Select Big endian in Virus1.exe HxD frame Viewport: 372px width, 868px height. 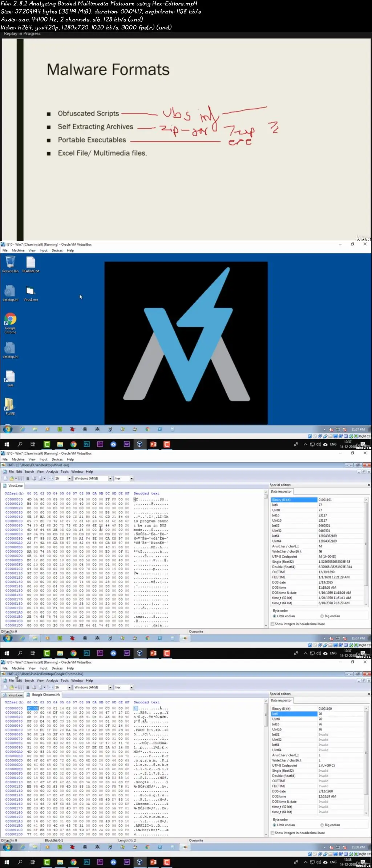point(330,616)
